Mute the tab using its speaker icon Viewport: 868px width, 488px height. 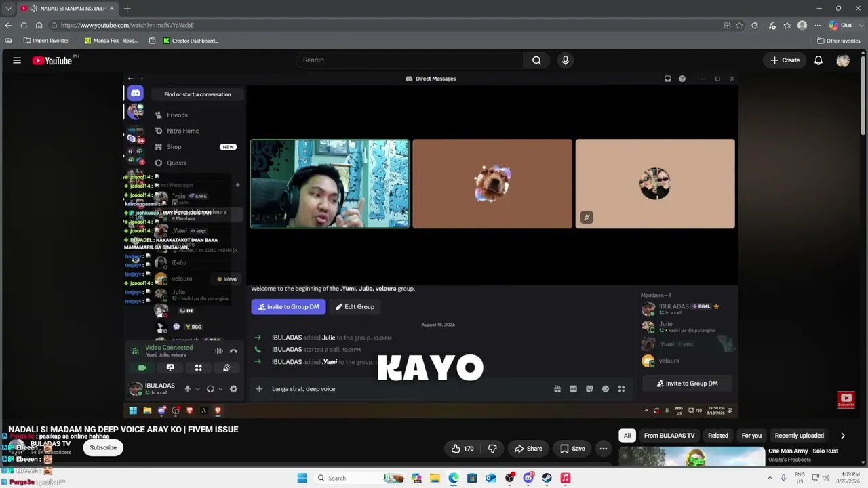pos(33,9)
